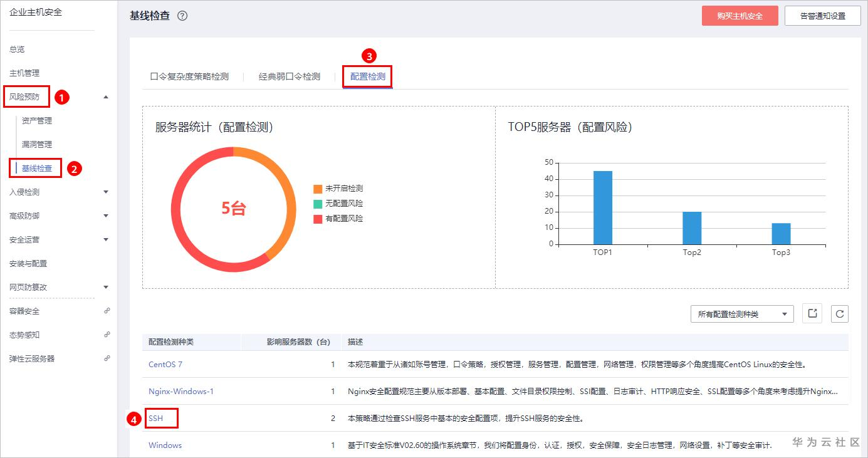Click the 企业主机安全 sidebar title

tap(36, 12)
